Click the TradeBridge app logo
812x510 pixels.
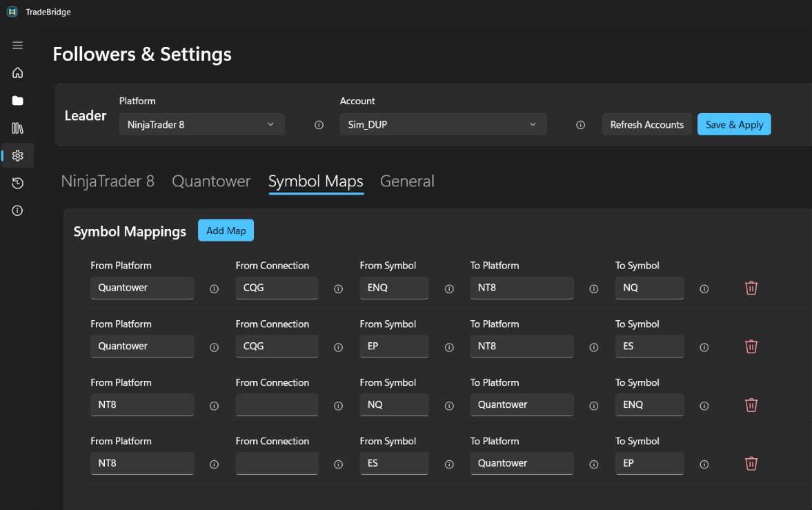pos(12,12)
